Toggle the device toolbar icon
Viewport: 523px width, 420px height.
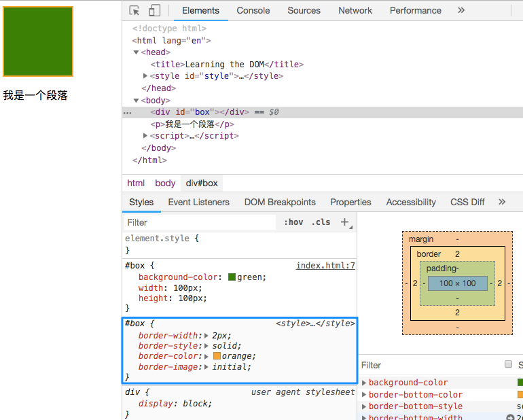point(154,10)
